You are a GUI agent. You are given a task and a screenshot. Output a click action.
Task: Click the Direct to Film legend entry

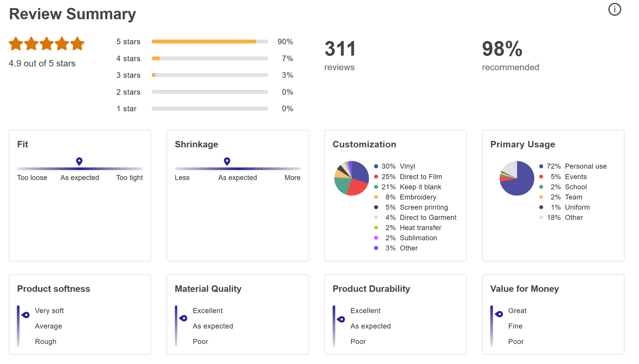coord(421,177)
